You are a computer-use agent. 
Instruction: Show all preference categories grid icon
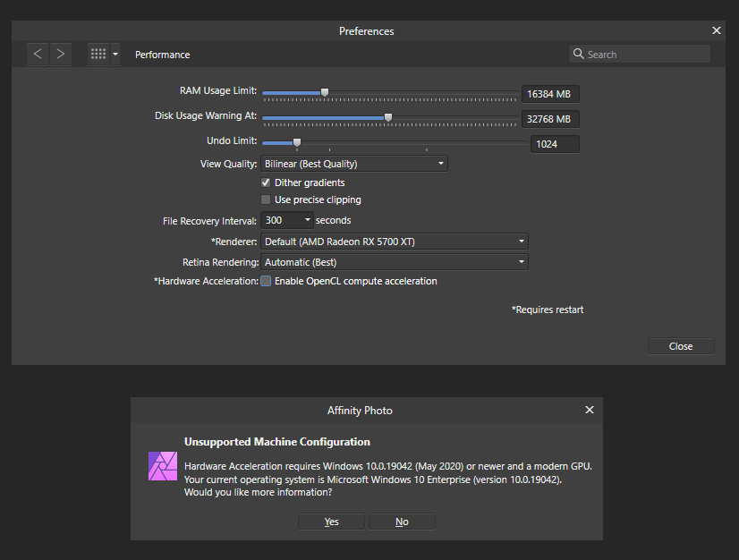pyautogui.click(x=98, y=55)
